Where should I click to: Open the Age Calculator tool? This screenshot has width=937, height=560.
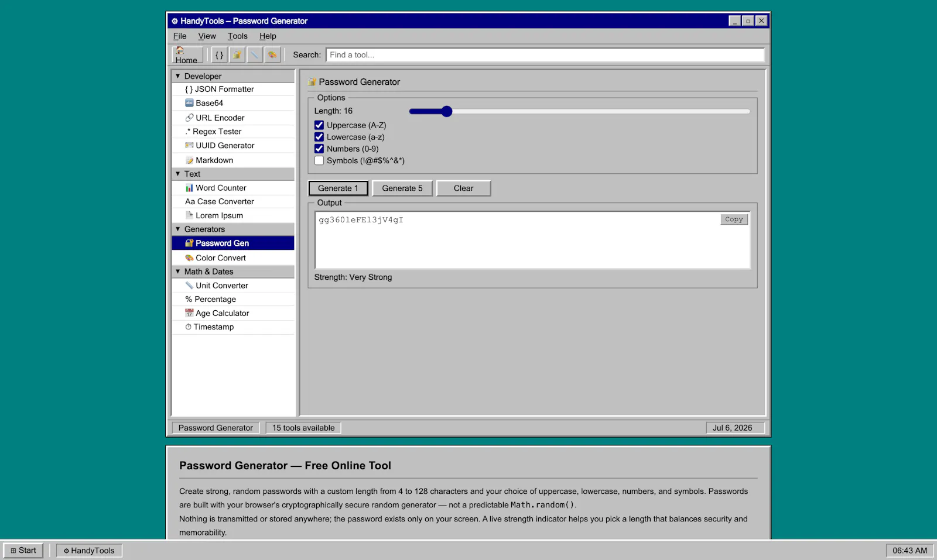233,313
